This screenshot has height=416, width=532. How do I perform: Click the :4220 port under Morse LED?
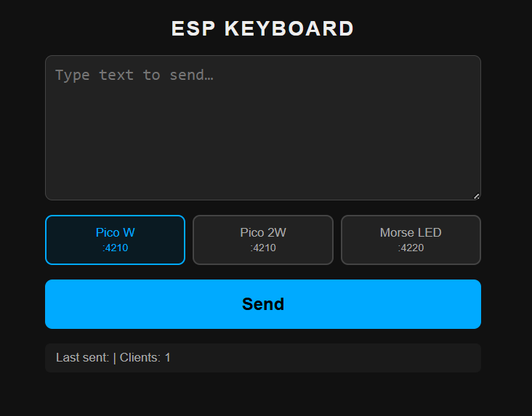tap(411, 248)
